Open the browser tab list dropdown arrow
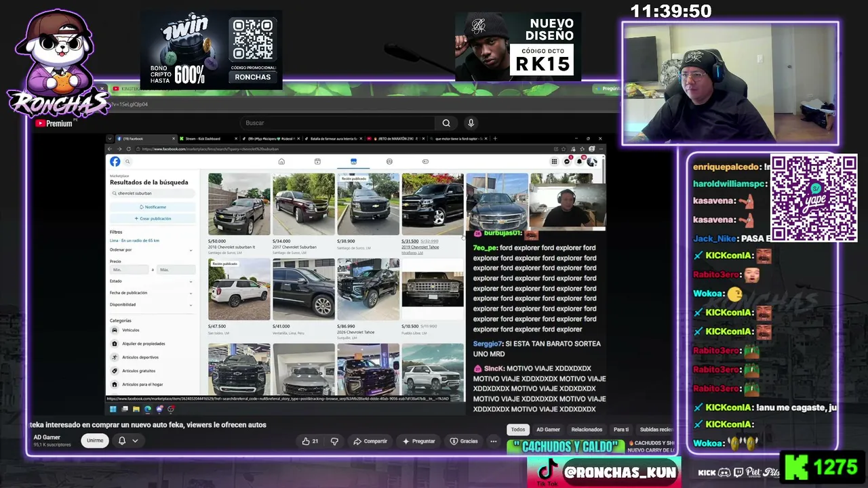 (111, 138)
